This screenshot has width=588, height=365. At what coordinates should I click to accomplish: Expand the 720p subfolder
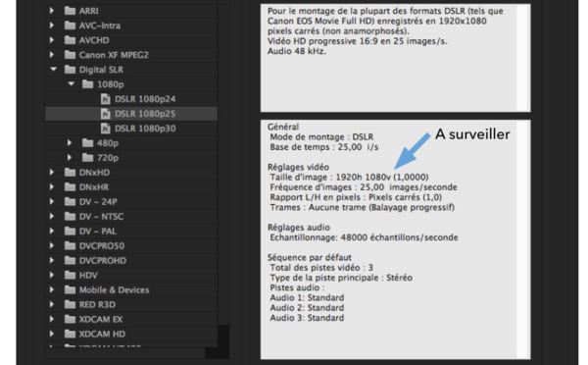point(70,157)
